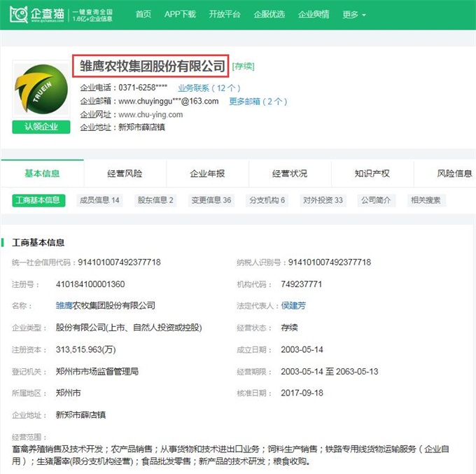Viewport: 476px width, 474px height.
Task: Click the 雏鹰 highlighted name link
Action: tap(64, 305)
